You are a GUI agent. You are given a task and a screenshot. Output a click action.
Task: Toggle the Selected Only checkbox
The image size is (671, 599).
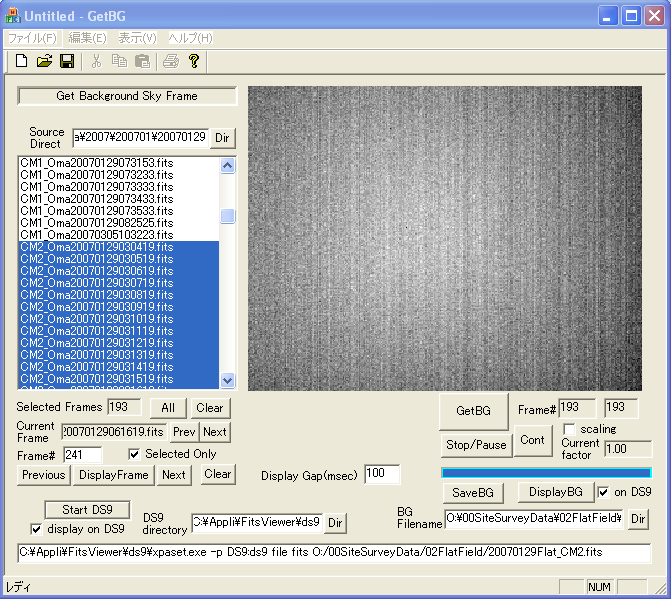click(135, 455)
